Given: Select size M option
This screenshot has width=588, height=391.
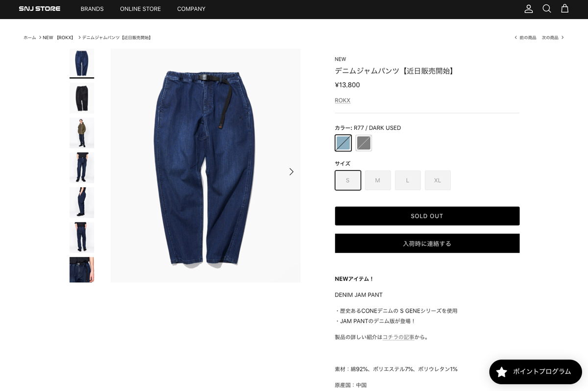Looking at the screenshot, I should tap(378, 180).
